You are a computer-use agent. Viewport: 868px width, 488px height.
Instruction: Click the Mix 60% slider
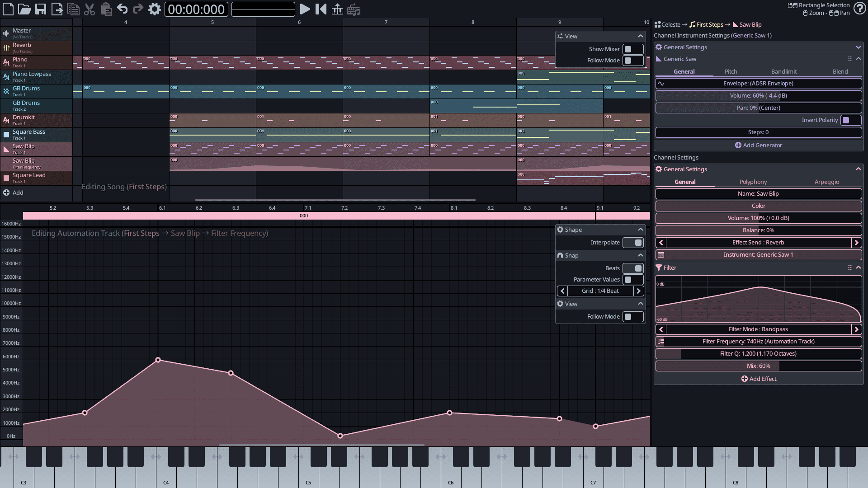[759, 366]
